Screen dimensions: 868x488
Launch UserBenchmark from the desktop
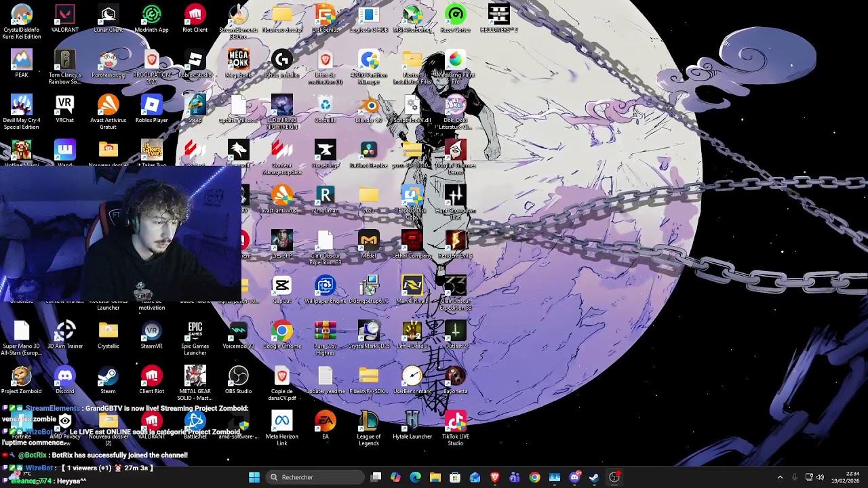coord(412,380)
